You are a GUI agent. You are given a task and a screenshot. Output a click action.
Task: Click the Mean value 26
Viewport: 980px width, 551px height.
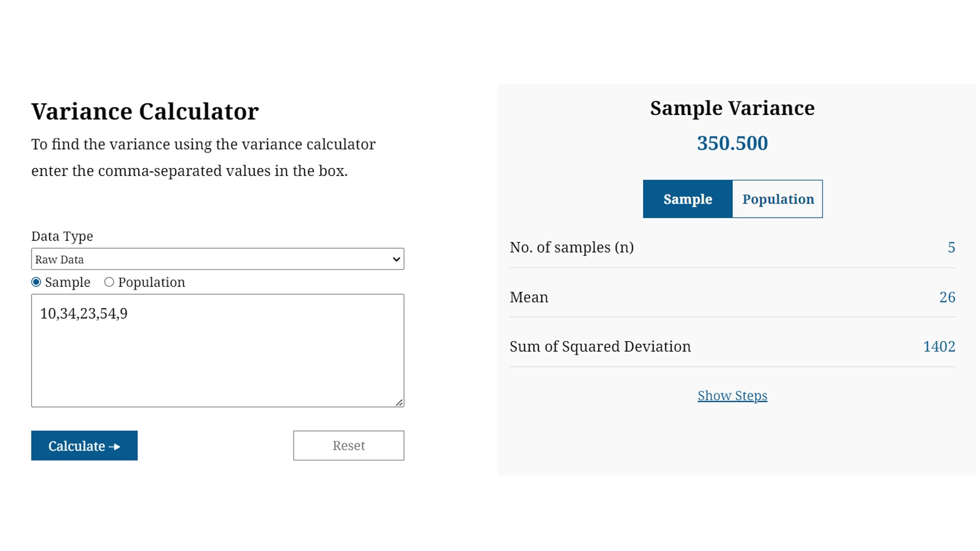pyautogui.click(x=947, y=297)
